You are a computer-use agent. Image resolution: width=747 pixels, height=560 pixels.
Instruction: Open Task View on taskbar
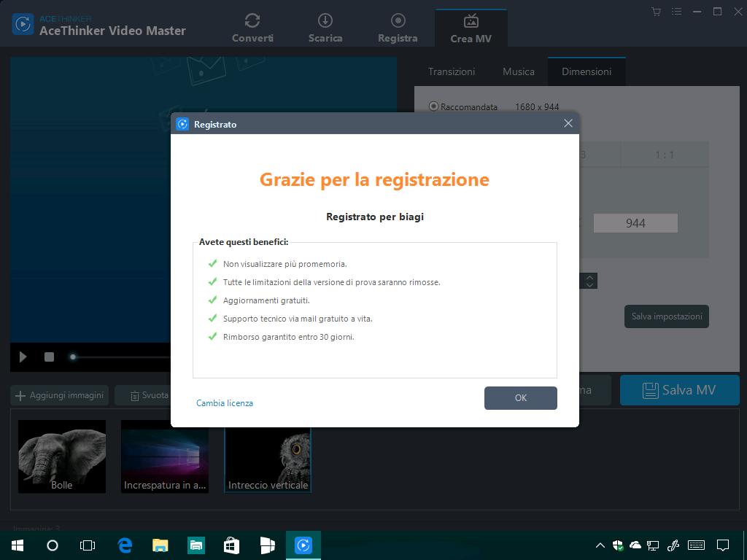[x=88, y=545]
